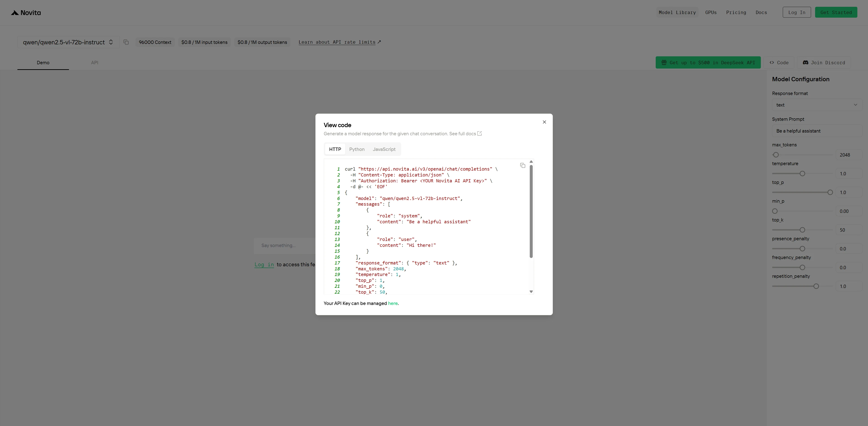Click $0.8 / 1M input tokens badge
The height and width of the screenshot is (426, 868).
204,42
